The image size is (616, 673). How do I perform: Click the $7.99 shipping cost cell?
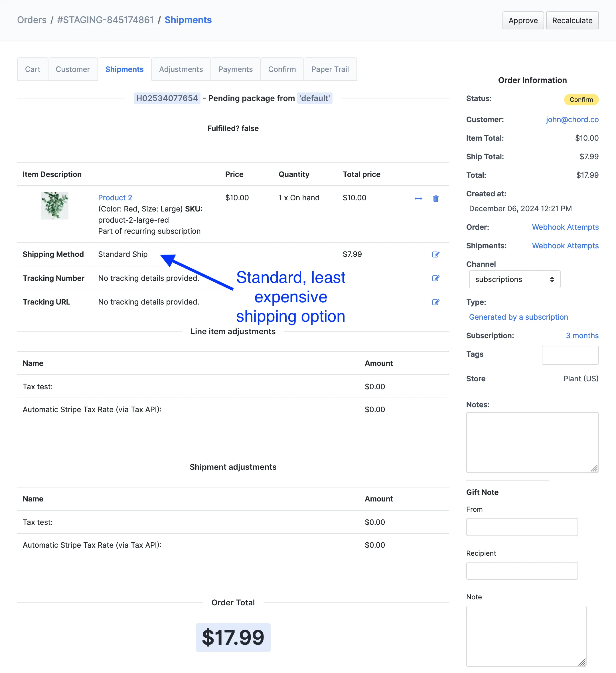(x=352, y=254)
